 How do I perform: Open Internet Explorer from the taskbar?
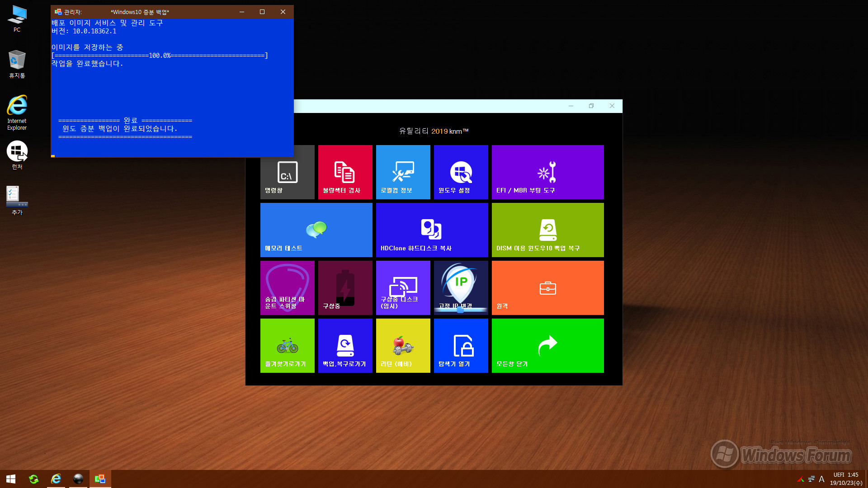pos(56,479)
